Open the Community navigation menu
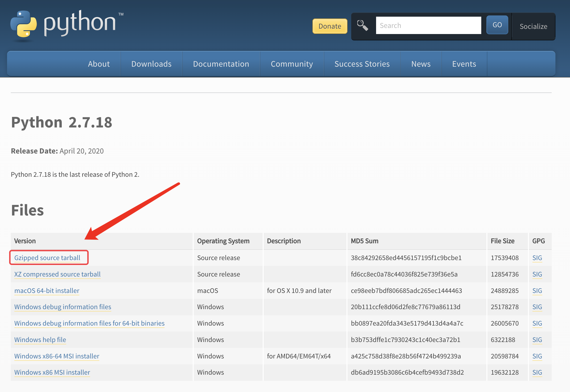Viewport: 570px width, 392px height. pos(292,64)
